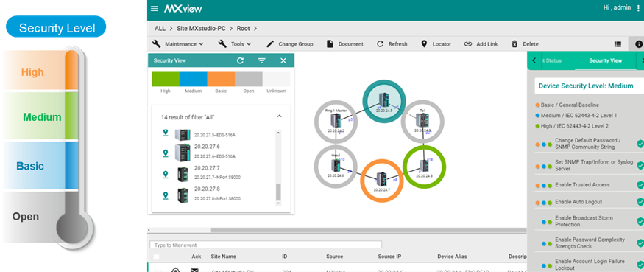Locate device 20.20.27.8 via its pin icon

[x=166, y=195]
